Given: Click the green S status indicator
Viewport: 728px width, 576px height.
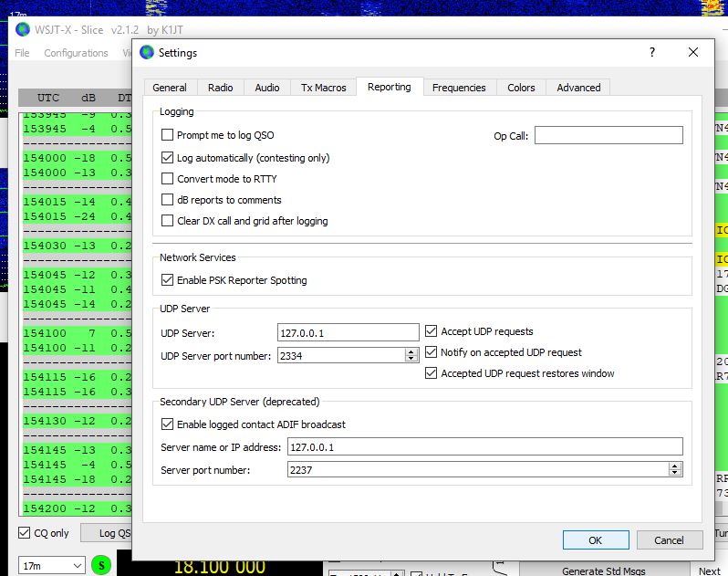Looking at the screenshot, I should (x=101, y=565).
